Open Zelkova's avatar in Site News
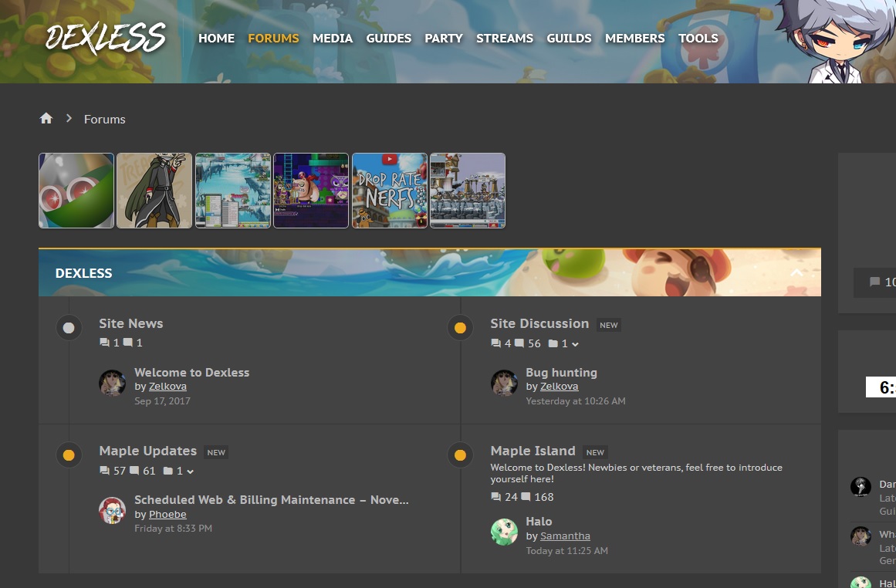The width and height of the screenshot is (896, 588). 112,383
